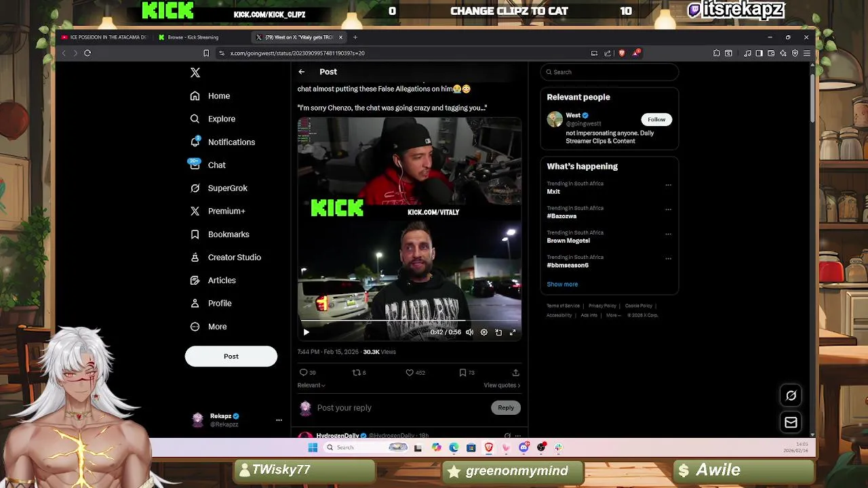Screen dimensions: 868x488
Task: Open Profile in X sidebar
Action: (x=210, y=303)
